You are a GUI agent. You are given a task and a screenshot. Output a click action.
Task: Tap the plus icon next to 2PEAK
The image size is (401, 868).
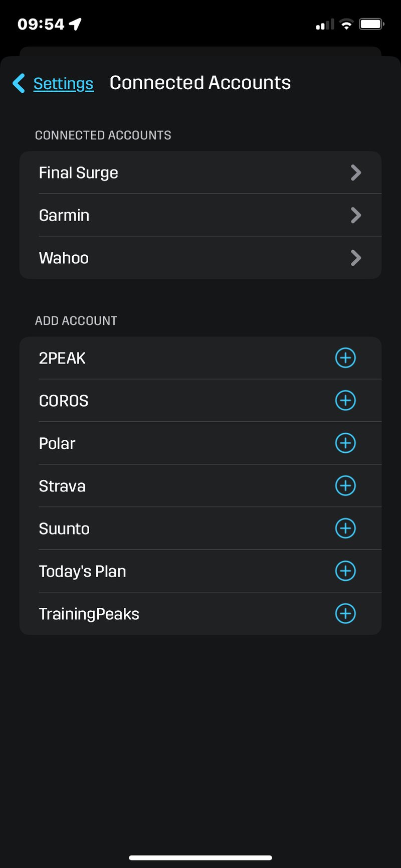point(345,358)
